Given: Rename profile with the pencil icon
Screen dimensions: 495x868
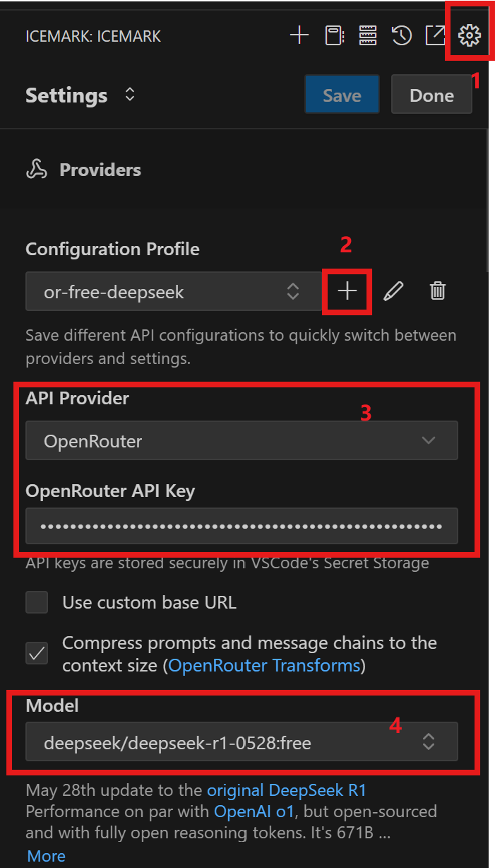Looking at the screenshot, I should point(393,291).
